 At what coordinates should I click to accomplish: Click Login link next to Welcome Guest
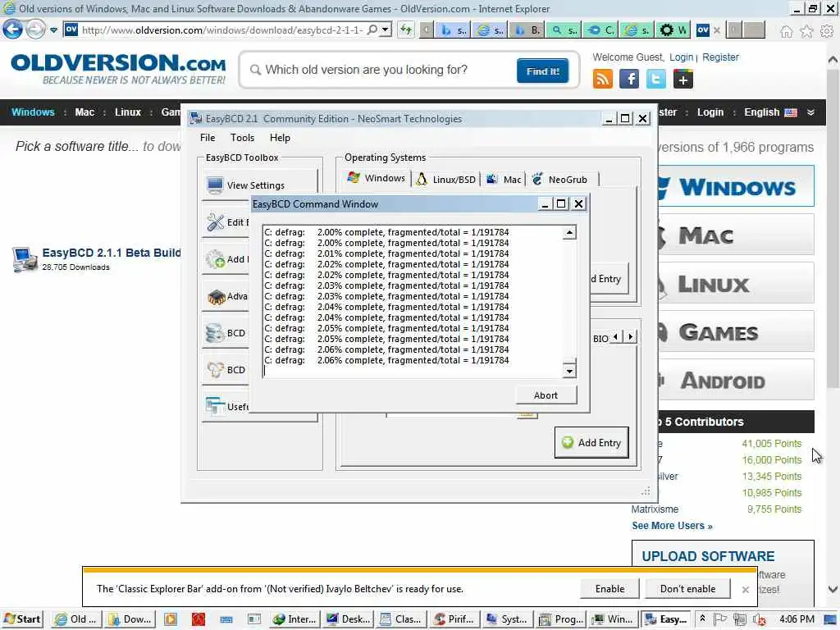pyautogui.click(x=681, y=57)
